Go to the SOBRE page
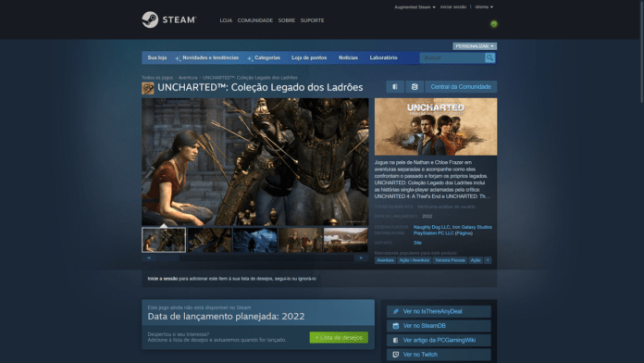The height and width of the screenshot is (363, 644). [x=287, y=20]
